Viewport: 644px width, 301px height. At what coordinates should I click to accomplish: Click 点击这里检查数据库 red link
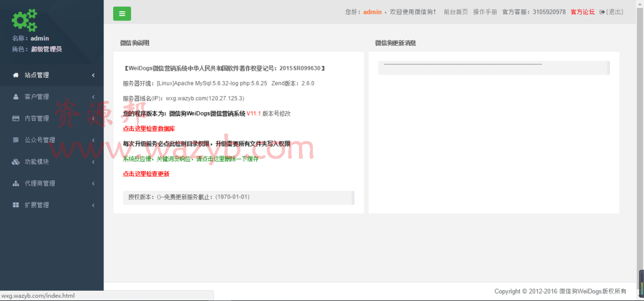[149, 129]
